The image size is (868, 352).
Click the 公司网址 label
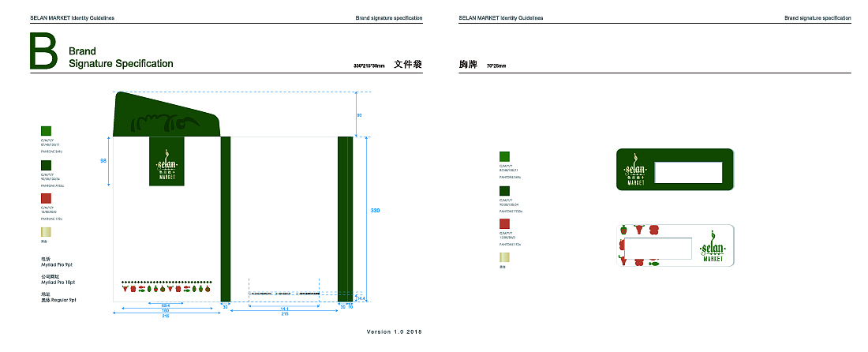[x=50, y=276]
